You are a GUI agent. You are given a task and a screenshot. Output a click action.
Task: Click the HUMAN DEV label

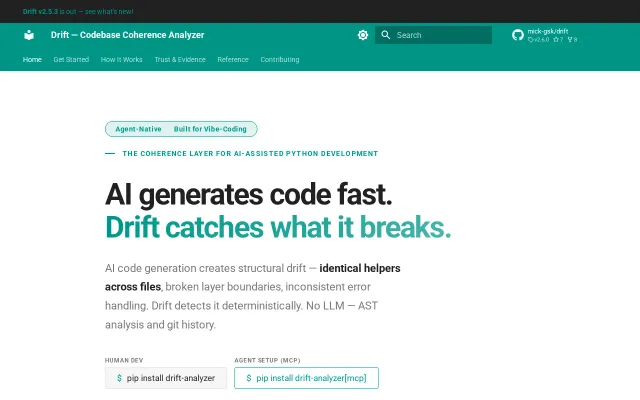click(x=124, y=360)
